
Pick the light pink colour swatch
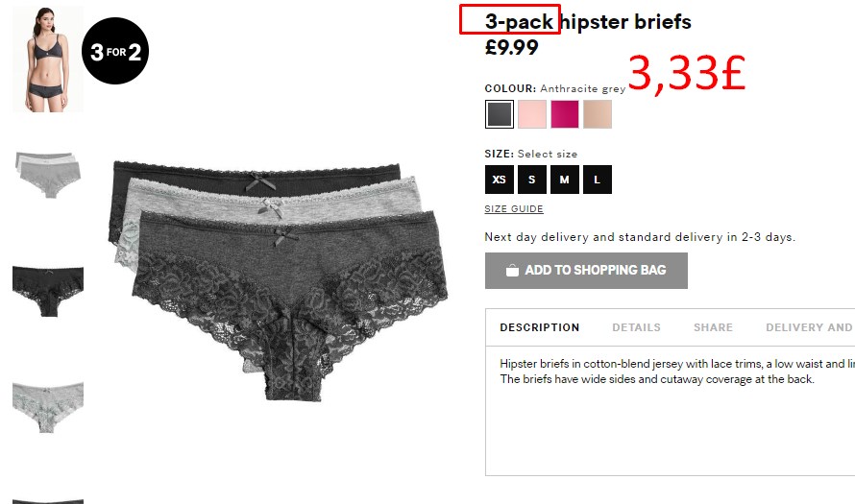pos(531,114)
